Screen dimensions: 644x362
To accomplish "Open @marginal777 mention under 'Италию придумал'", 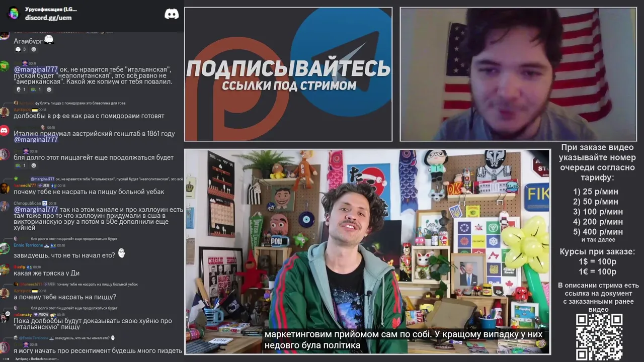I will (36, 140).
